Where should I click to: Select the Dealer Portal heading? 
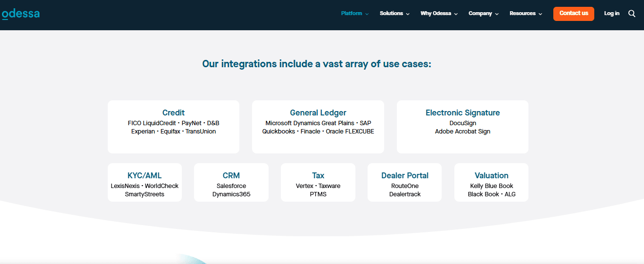[x=405, y=175]
